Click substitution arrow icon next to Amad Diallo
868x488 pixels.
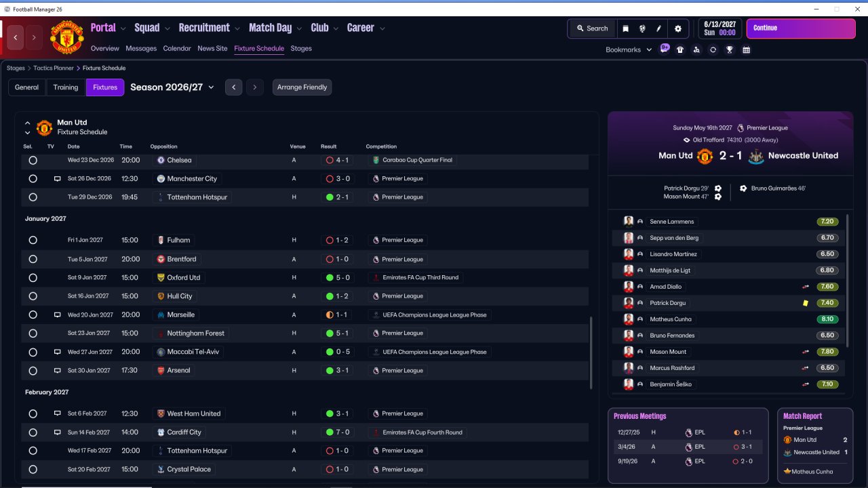(x=806, y=287)
